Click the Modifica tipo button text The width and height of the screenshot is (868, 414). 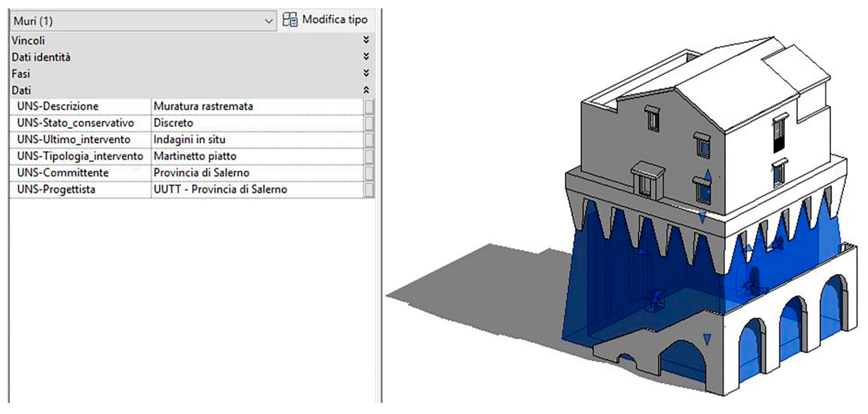(335, 19)
